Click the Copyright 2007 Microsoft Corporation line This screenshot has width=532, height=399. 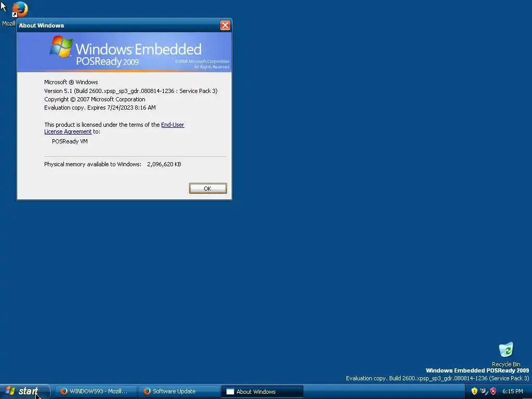tap(95, 99)
